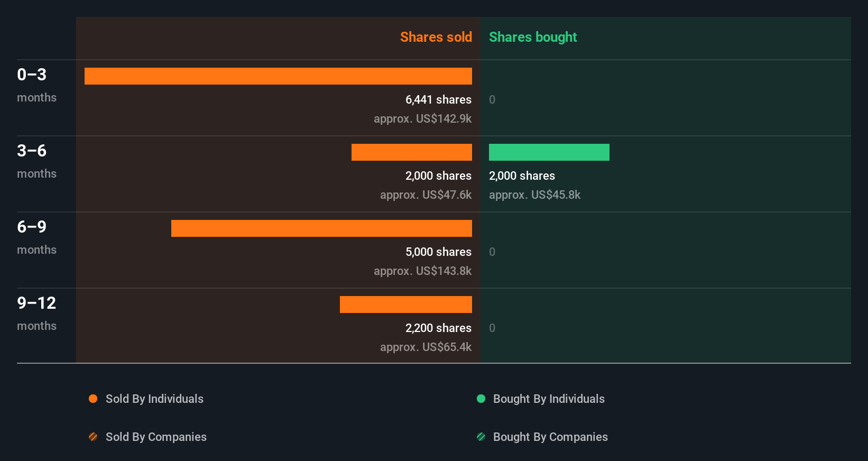Screen dimensions: 868x461
Task: Click the 2,000 shares sold value
Action: click(x=438, y=176)
